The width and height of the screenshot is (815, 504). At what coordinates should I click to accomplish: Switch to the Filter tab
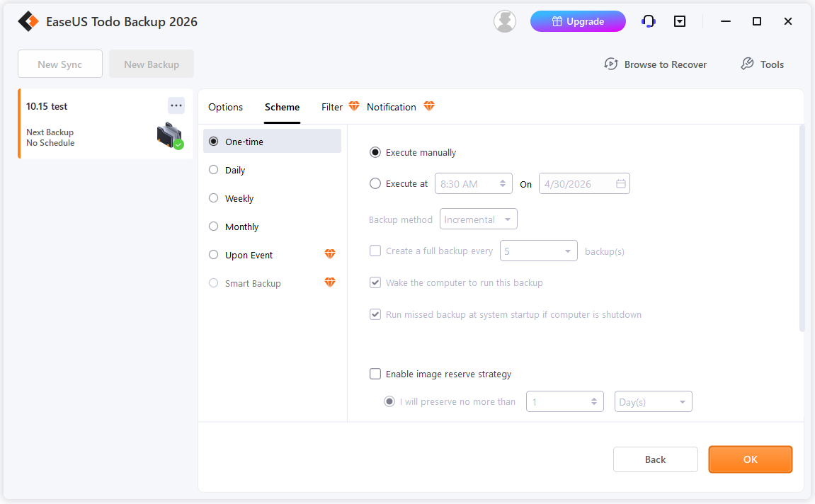pos(332,107)
